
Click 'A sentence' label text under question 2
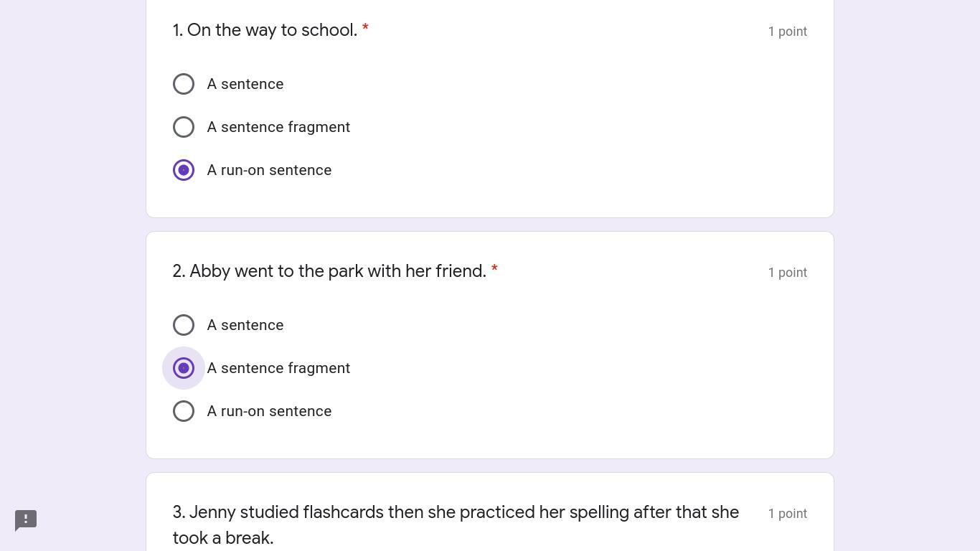[245, 325]
